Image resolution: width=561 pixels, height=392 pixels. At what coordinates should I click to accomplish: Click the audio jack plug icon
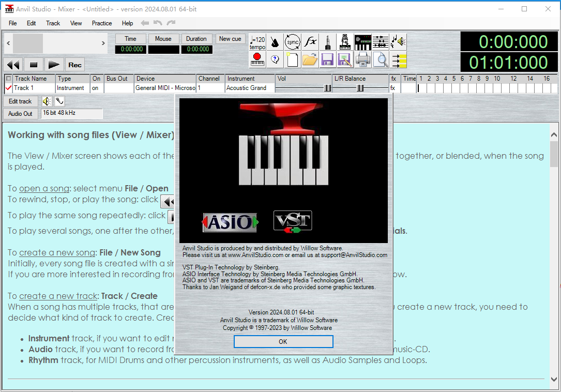pos(327,42)
